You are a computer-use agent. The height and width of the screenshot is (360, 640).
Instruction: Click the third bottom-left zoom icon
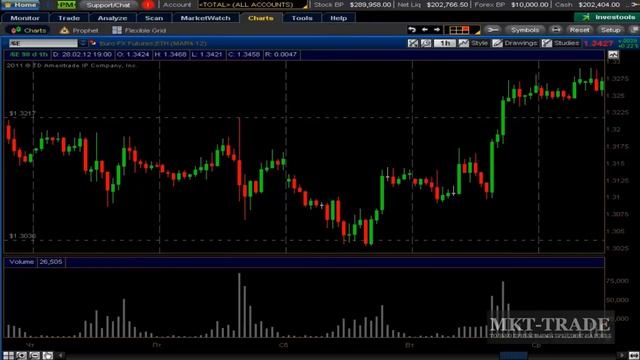tap(34, 356)
